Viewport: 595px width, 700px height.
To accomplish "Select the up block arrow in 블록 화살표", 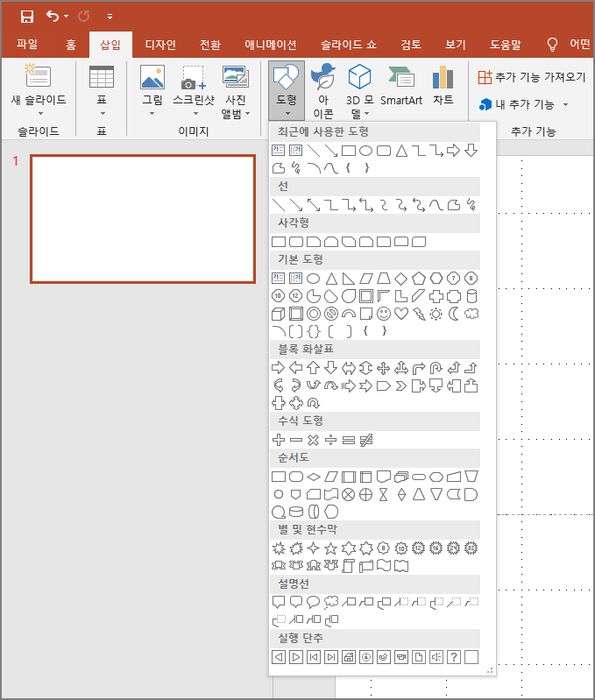I will 314,368.
